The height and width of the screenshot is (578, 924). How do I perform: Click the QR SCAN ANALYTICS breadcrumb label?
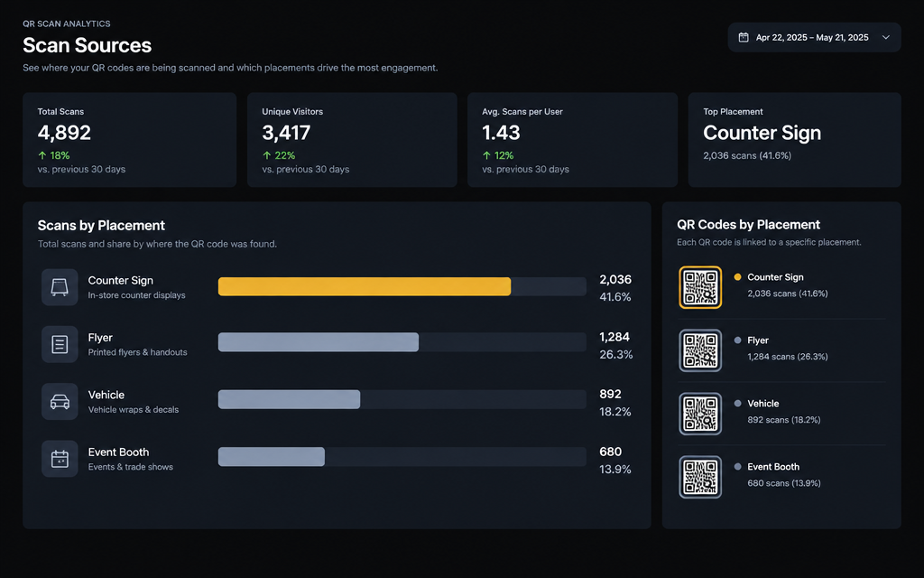(67, 23)
